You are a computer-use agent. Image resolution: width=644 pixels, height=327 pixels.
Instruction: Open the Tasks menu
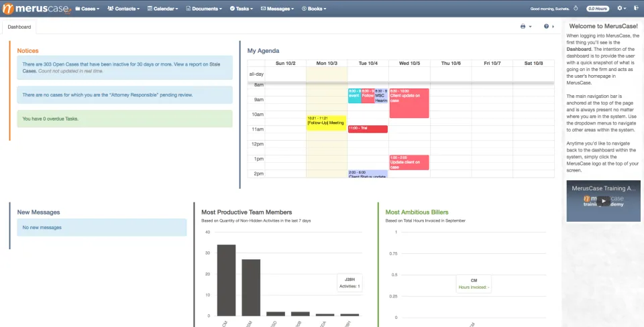(x=241, y=8)
